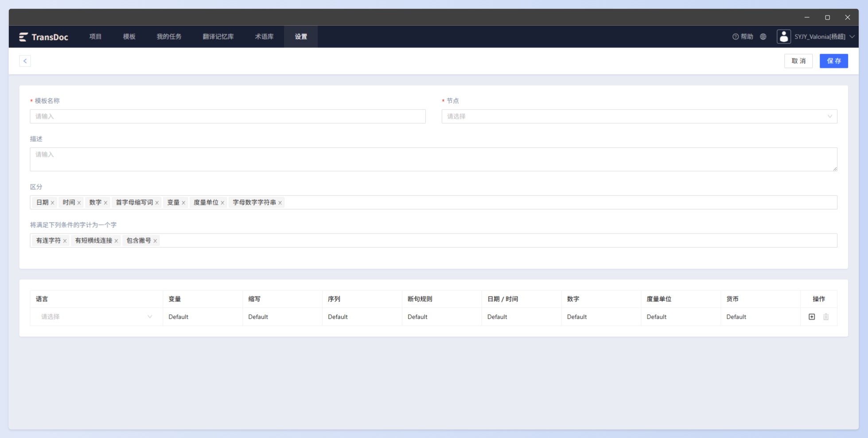Click the delete row trash icon
Screen dimensions: 868x438
pyautogui.click(x=826, y=317)
